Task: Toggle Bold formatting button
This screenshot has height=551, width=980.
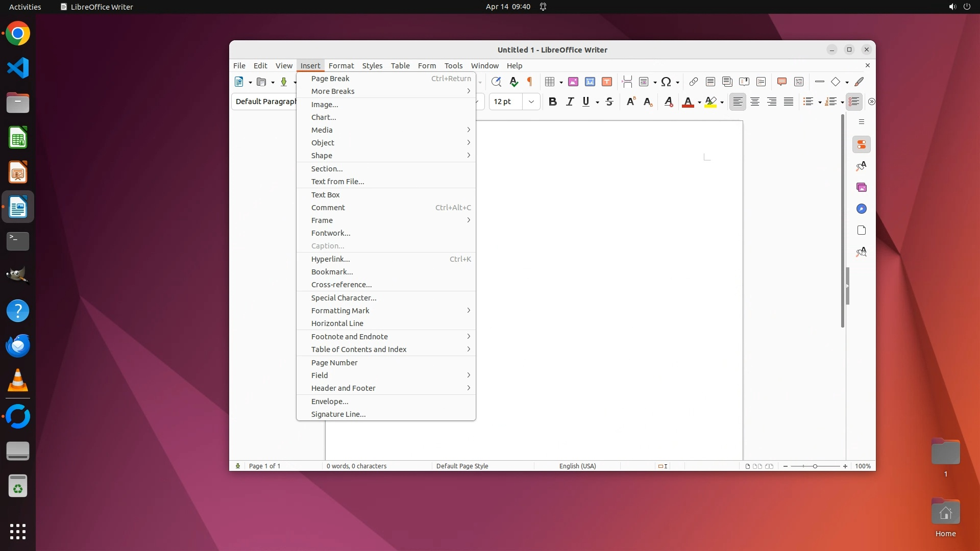Action: [x=552, y=102]
